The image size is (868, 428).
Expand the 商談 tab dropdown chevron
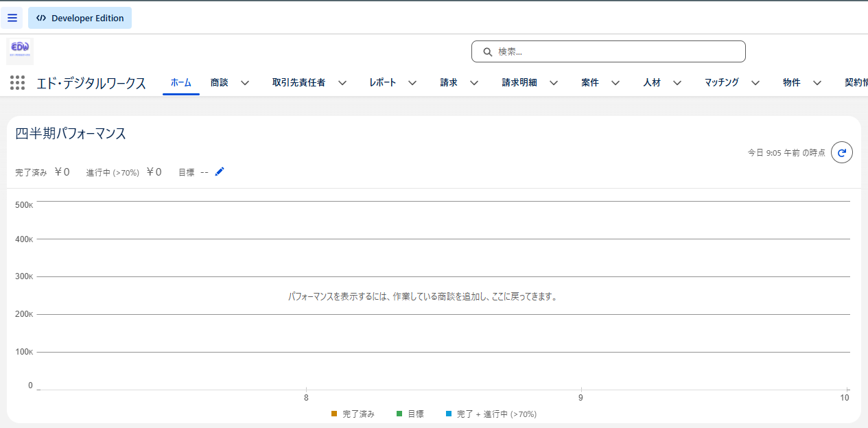(244, 83)
